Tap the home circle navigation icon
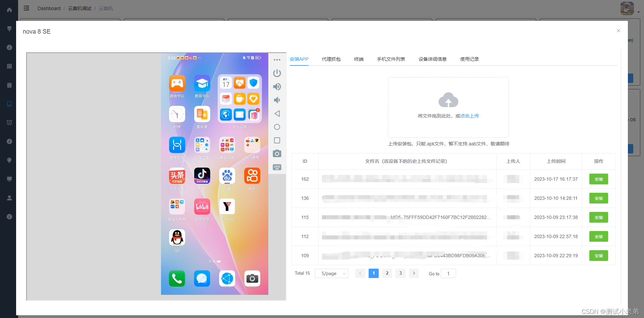Screen dimensions: 644x318 [x=277, y=127]
